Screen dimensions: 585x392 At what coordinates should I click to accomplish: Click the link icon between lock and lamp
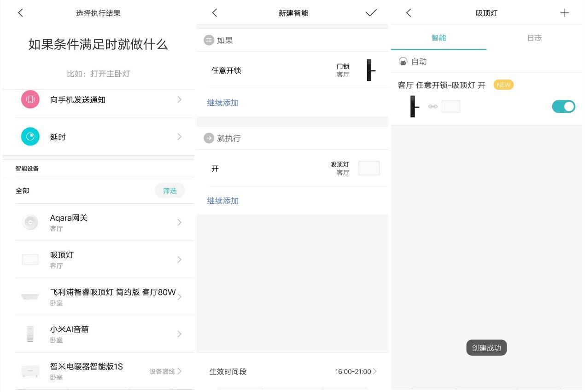pos(433,106)
